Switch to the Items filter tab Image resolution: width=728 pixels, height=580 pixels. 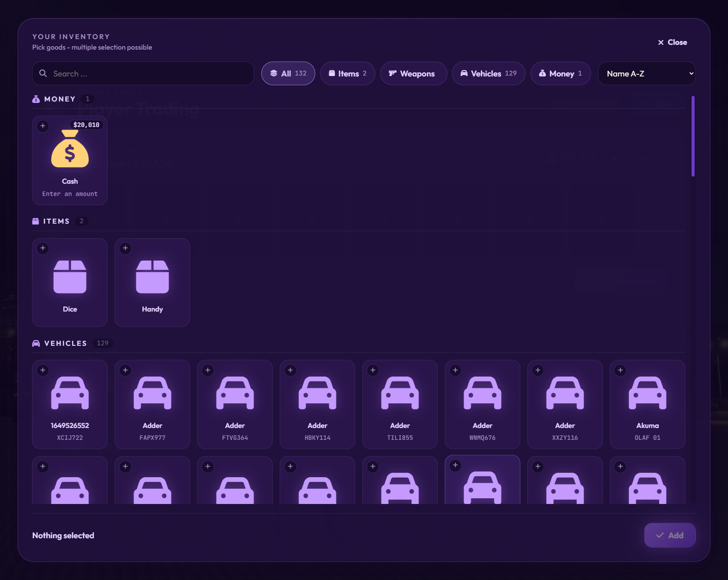(348, 73)
